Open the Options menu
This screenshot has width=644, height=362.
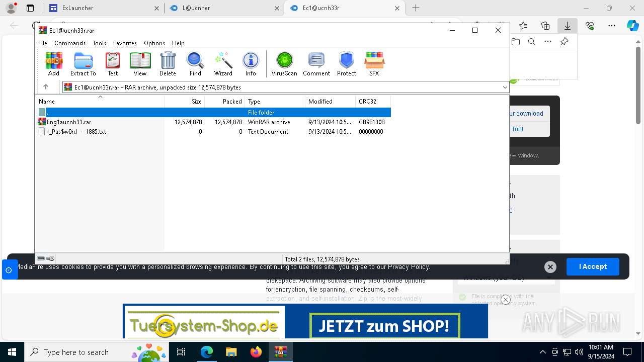154,43
